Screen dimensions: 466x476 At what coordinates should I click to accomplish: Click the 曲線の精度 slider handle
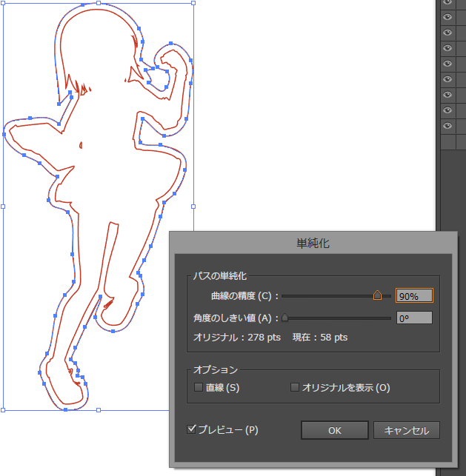(377, 295)
